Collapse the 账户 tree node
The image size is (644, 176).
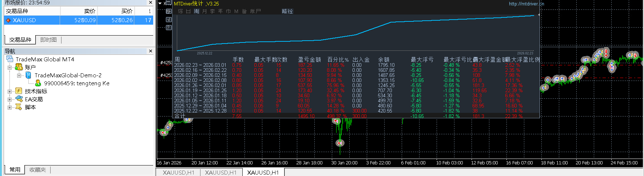10,67
